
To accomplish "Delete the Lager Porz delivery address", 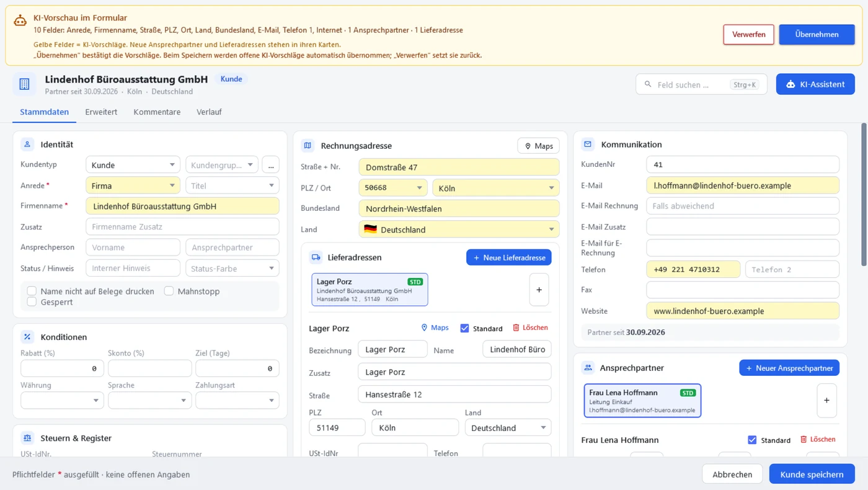I will tap(530, 327).
